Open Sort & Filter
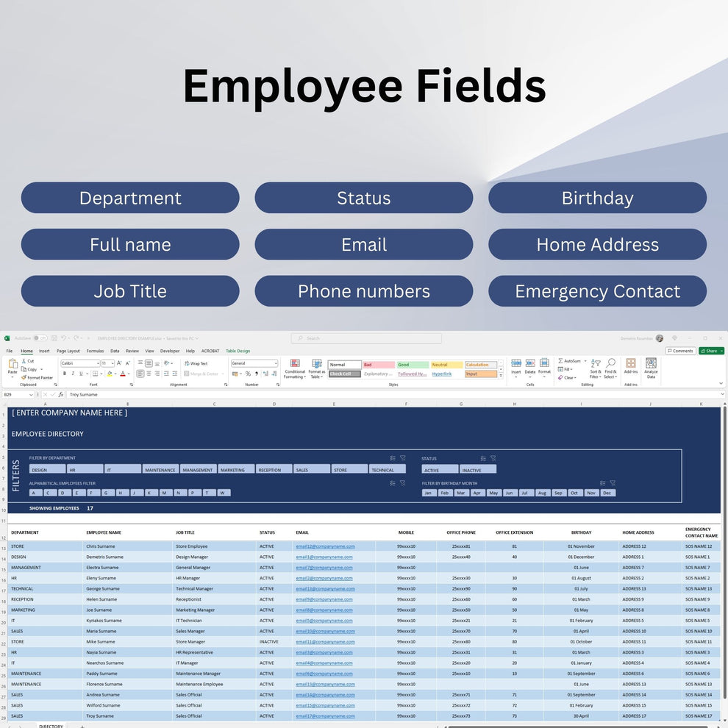The height and width of the screenshot is (728, 728). click(596, 368)
